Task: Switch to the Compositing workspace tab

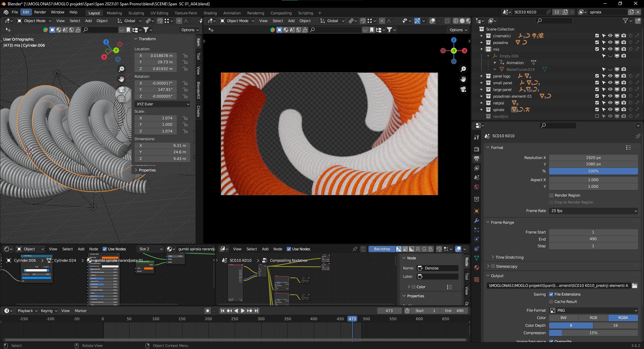Action: [281, 13]
